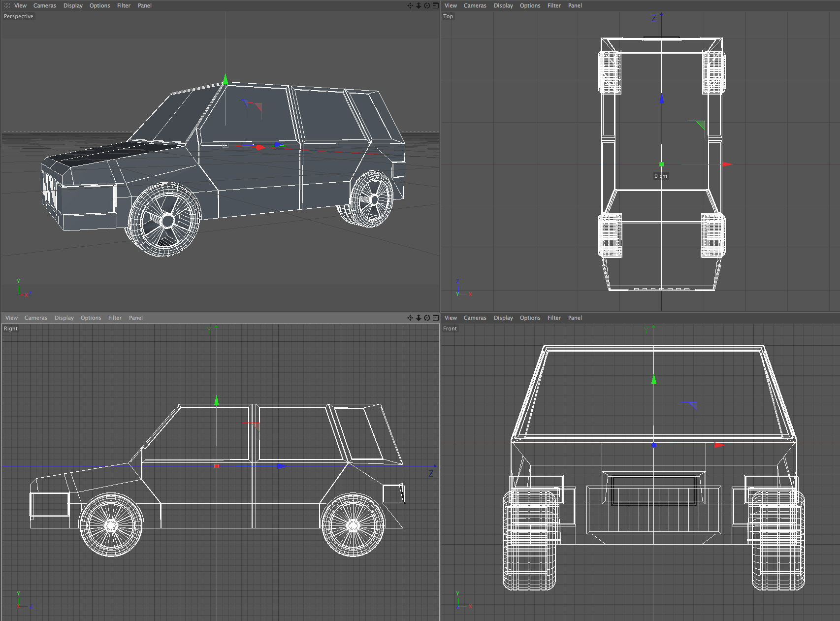Open the Panel menu in Right viewport
Image resolution: width=840 pixels, height=621 pixels.
coord(136,318)
